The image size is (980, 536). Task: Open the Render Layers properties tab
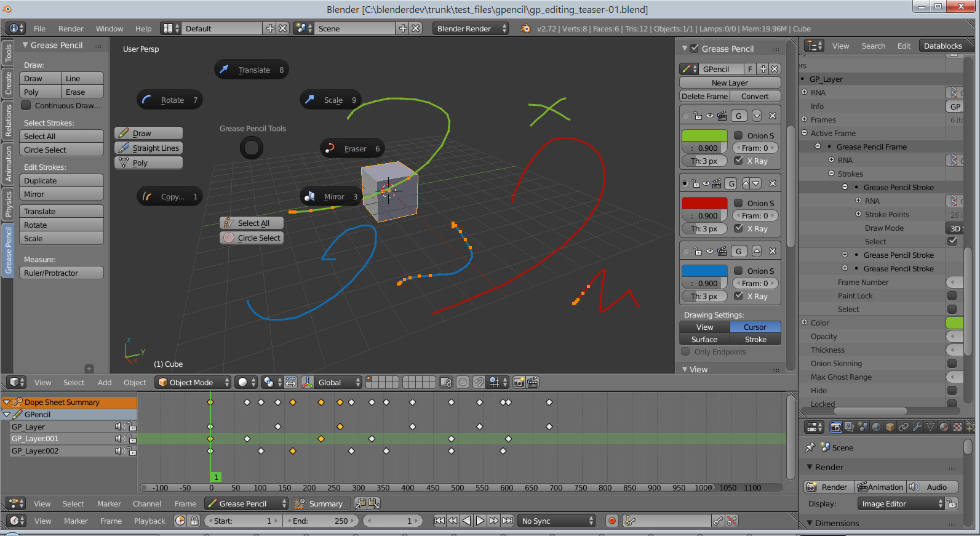849,426
